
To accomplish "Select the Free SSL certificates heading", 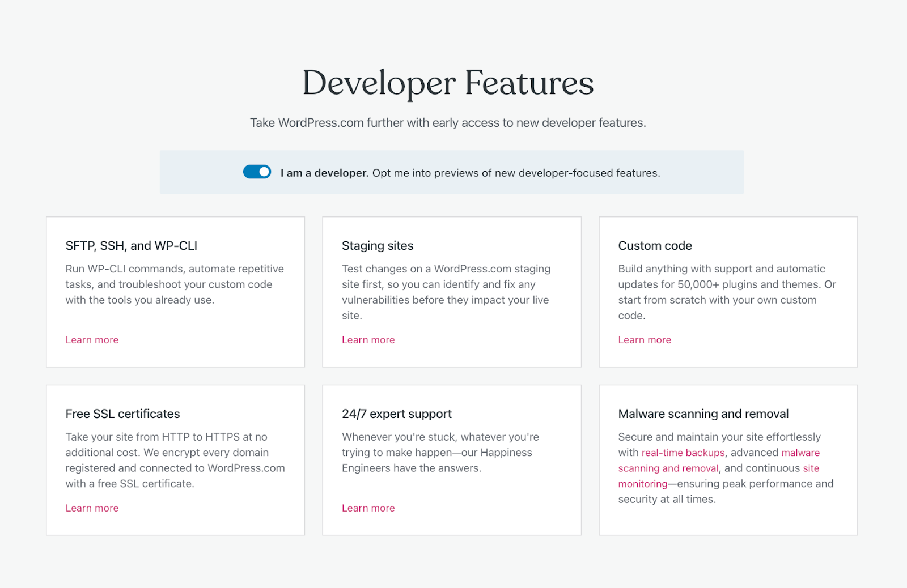I will tap(122, 414).
